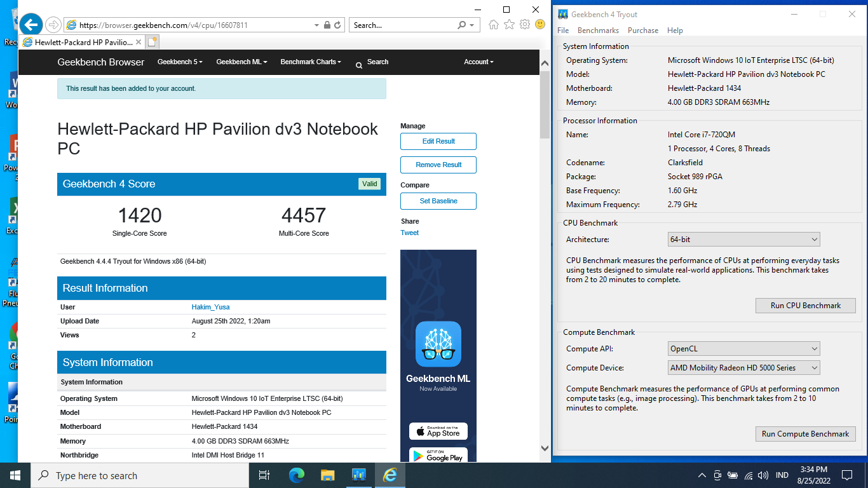The height and width of the screenshot is (488, 868).
Task: Click the browser address bar URL
Action: (188, 25)
